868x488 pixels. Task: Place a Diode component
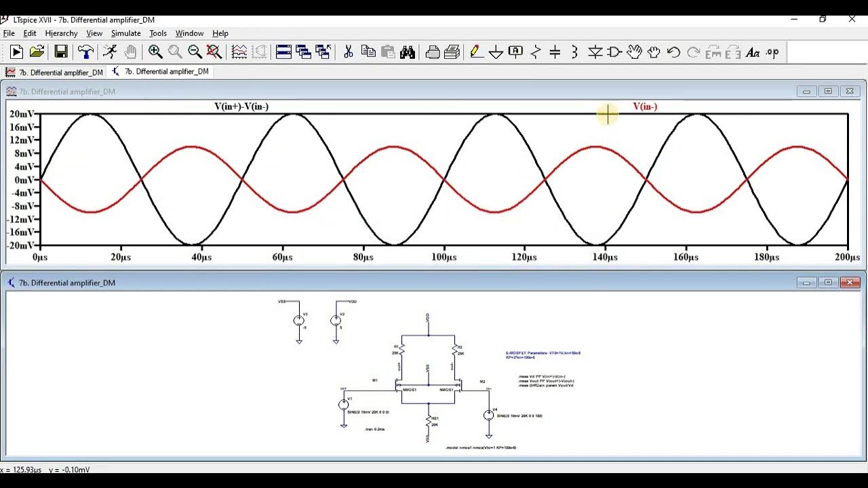tap(595, 52)
